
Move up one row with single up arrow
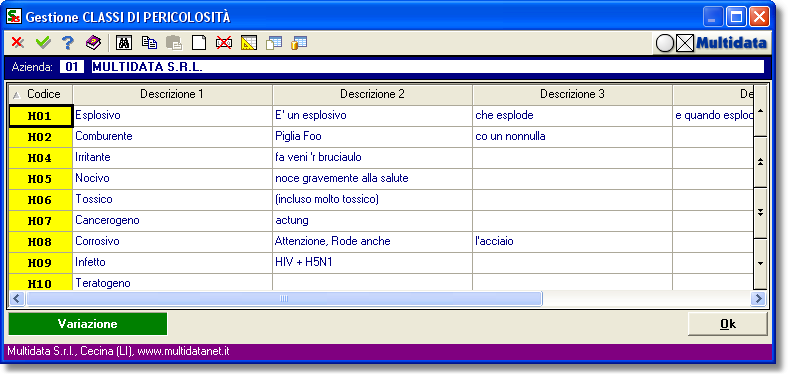pos(760,111)
